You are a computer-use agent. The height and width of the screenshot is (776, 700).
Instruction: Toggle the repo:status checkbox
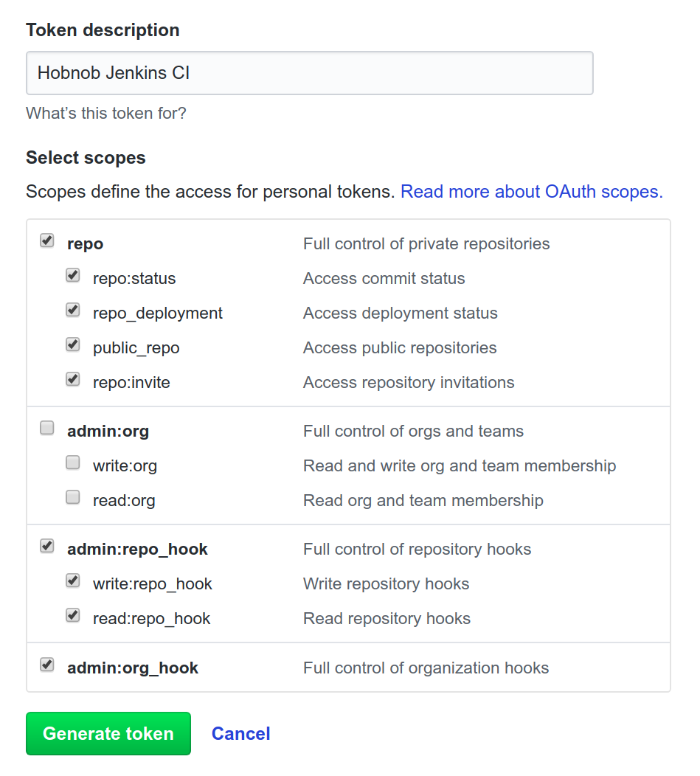pyautogui.click(x=73, y=276)
